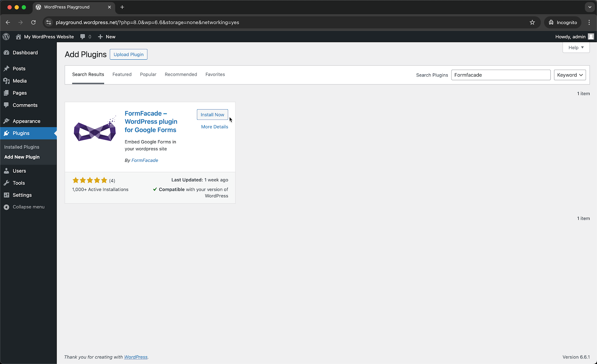The image size is (597, 364).
Task: Open the Settings icon
Action: click(x=7, y=195)
